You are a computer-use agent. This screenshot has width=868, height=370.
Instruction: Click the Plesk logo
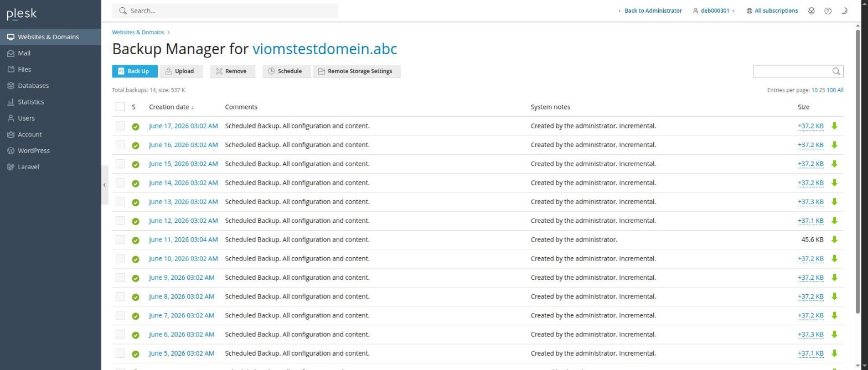(22, 14)
